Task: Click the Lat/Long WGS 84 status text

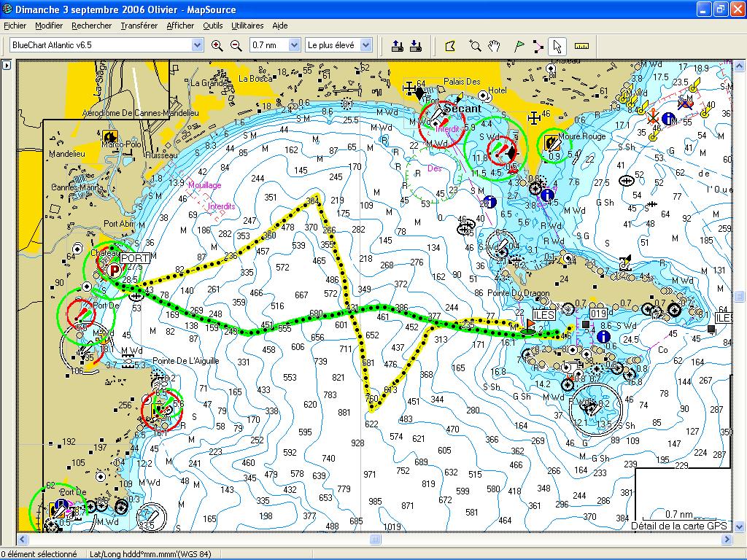Action: point(150,554)
